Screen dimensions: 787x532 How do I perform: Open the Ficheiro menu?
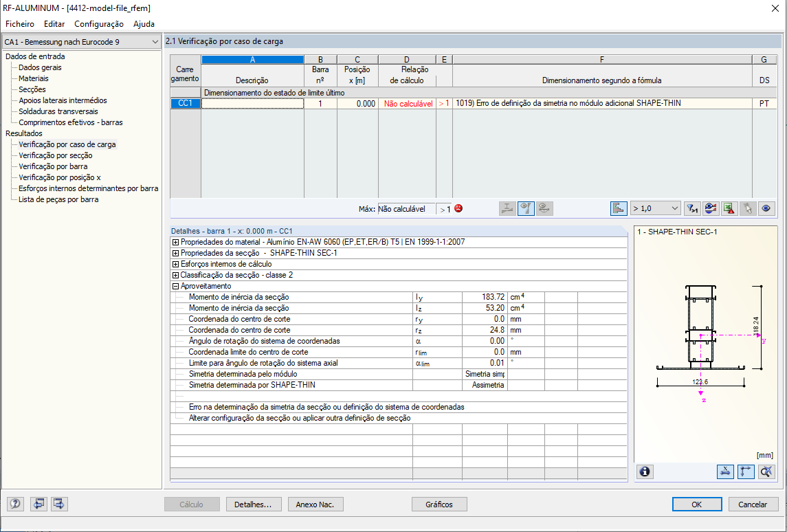pos(20,24)
